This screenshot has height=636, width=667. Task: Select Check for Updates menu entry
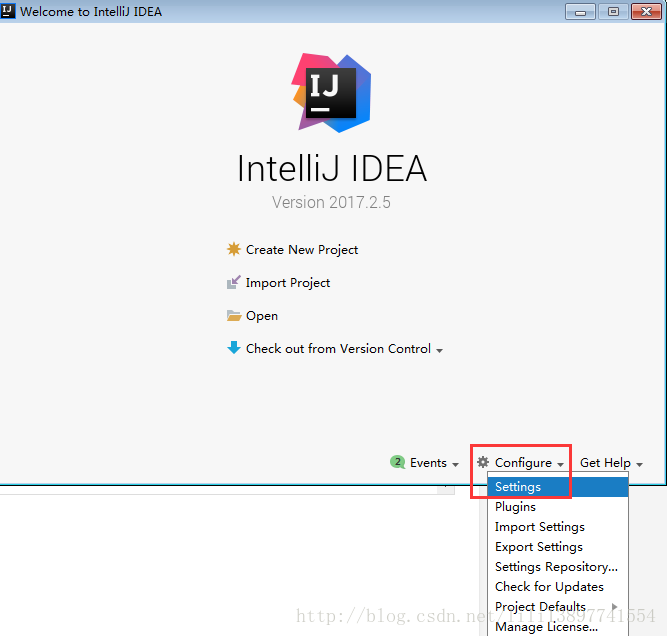pos(558,587)
